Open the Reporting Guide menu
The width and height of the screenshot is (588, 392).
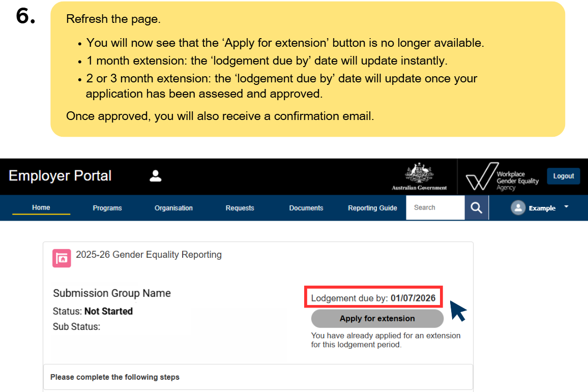click(x=372, y=207)
